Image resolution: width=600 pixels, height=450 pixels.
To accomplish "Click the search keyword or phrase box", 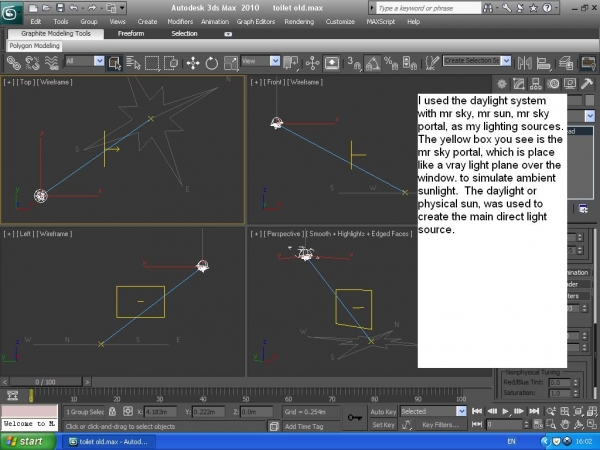I will click(x=428, y=8).
